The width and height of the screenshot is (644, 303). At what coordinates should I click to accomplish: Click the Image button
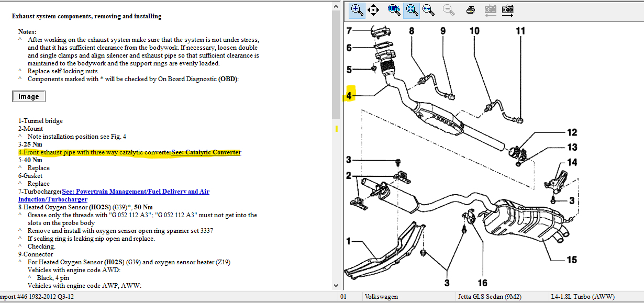29,96
